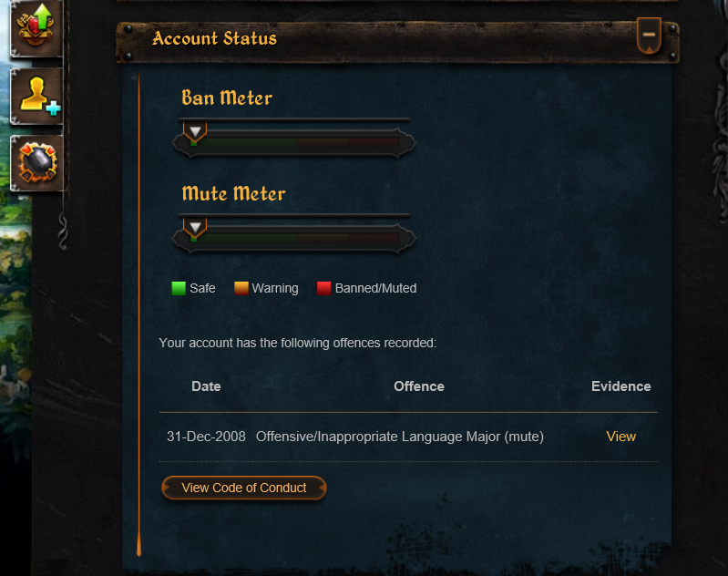Open View Code of Conduct
The height and width of the screenshot is (576, 728).
pyautogui.click(x=244, y=488)
